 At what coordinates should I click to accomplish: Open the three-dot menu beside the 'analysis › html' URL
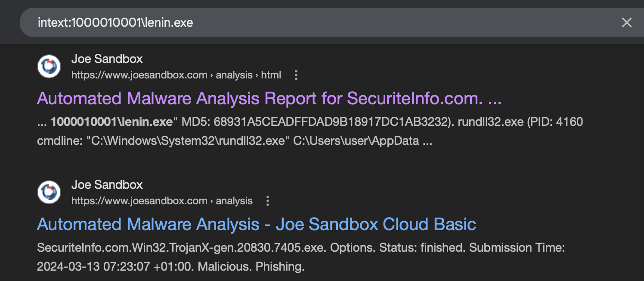[x=296, y=75]
